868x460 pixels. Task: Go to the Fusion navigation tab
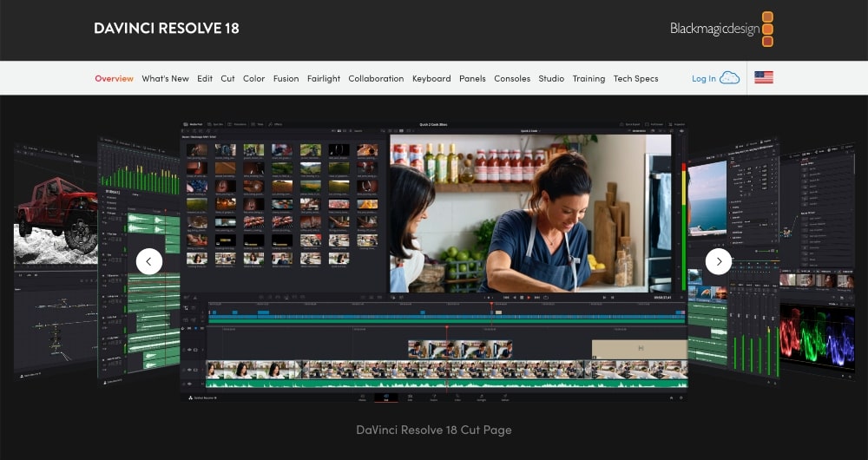click(286, 78)
